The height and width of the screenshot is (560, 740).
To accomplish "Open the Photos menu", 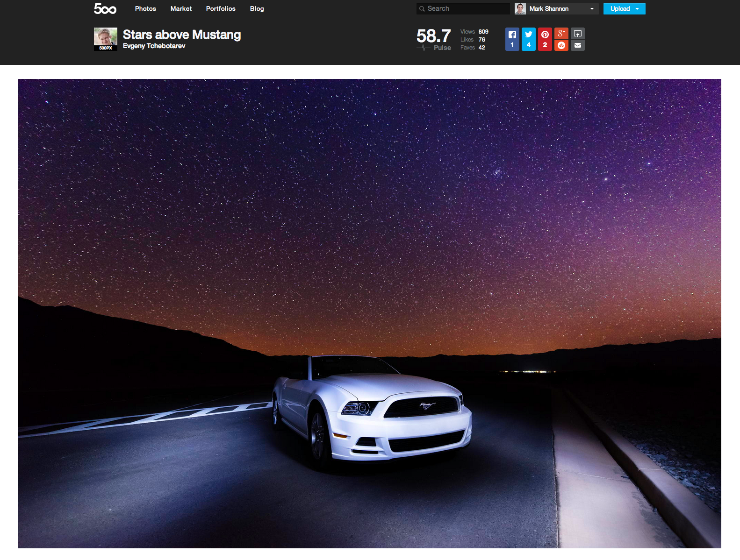I will [145, 9].
